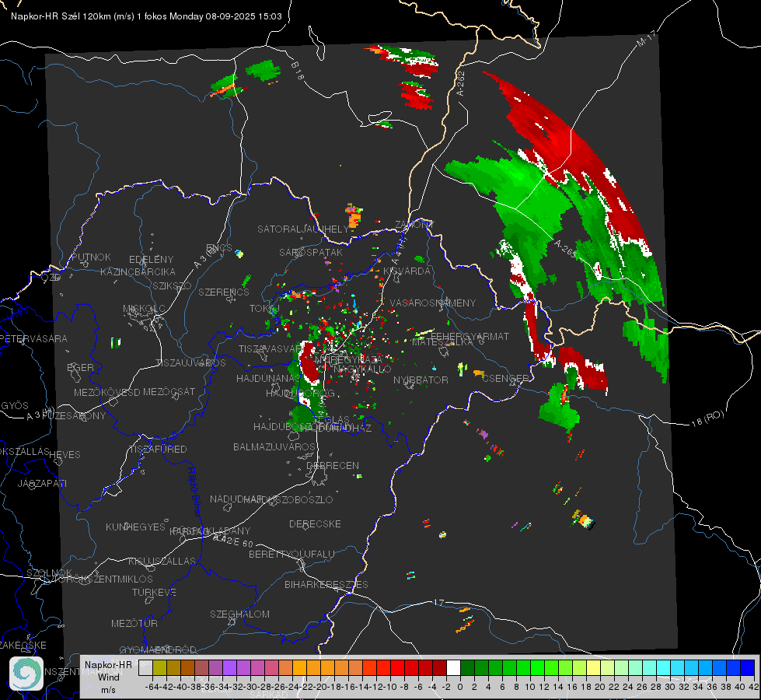Click the SÁROSPATAK city label
The image size is (761, 700).
click(x=311, y=252)
